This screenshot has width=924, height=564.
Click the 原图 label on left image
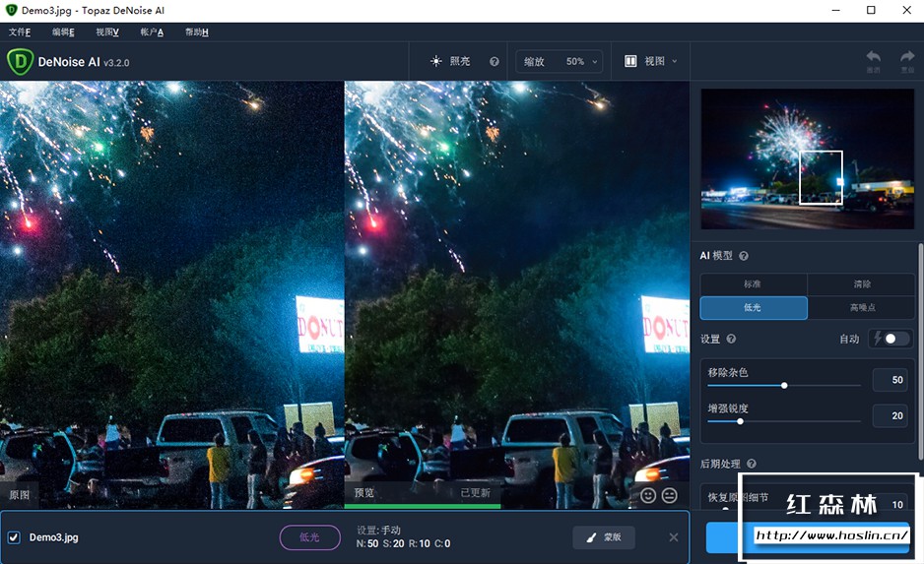pos(20,494)
